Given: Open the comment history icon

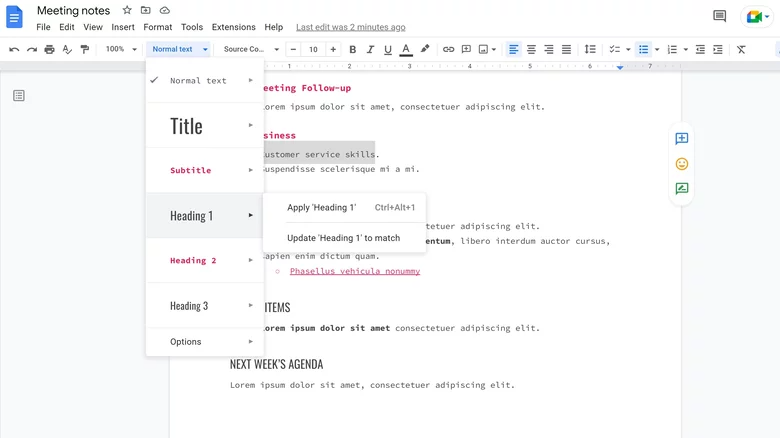Looking at the screenshot, I should tap(719, 17).
